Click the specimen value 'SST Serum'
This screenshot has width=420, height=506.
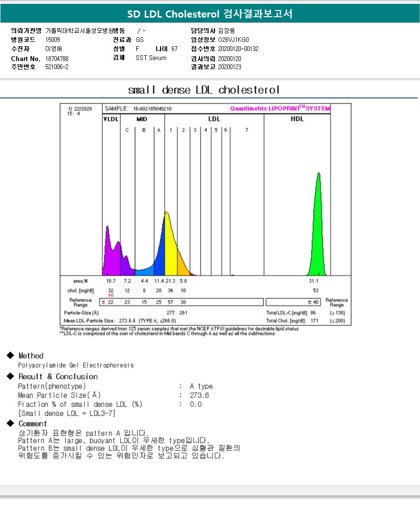151,58
